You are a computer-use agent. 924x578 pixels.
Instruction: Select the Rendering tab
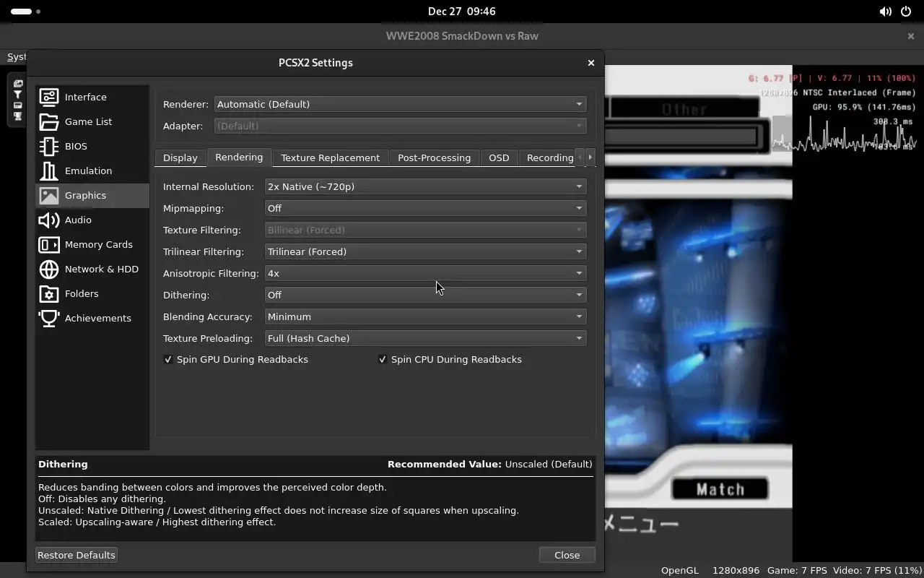click(x=239, y=157)
